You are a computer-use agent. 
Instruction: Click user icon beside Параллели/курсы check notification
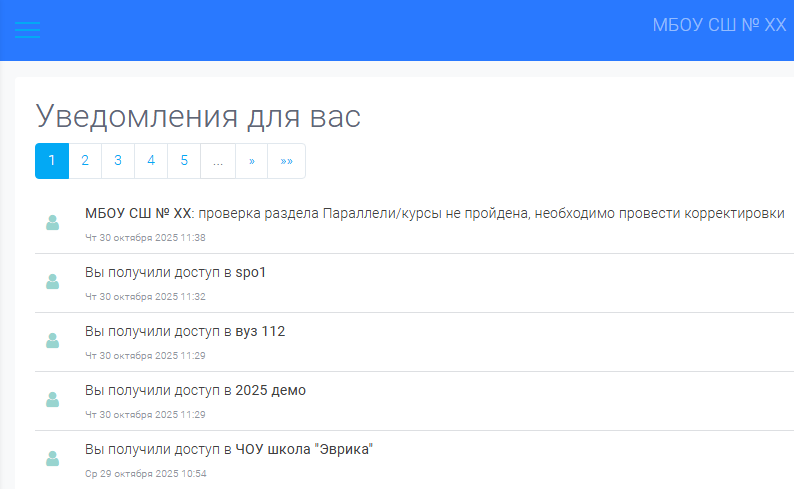pyautogui.click(x=53, y=223)
